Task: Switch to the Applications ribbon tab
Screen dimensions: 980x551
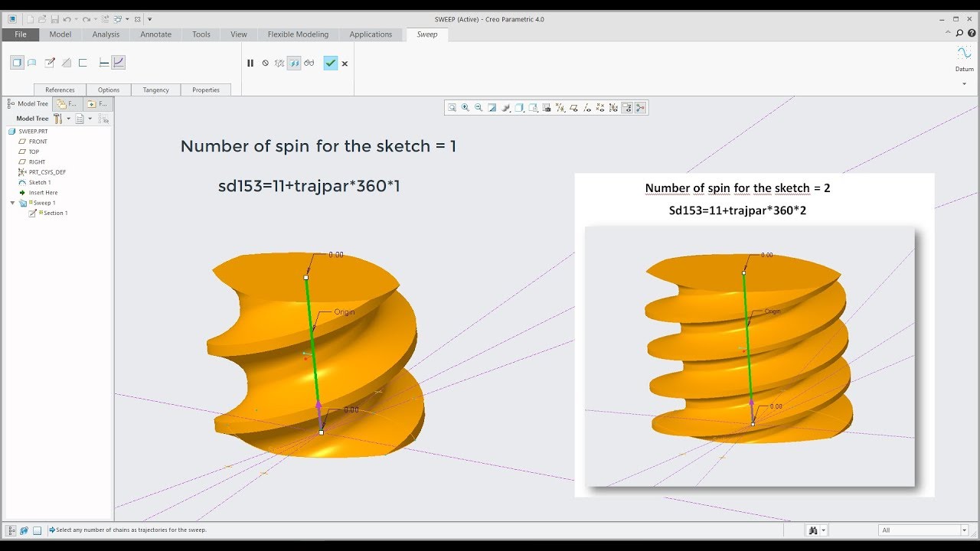Action: [371, 34]
